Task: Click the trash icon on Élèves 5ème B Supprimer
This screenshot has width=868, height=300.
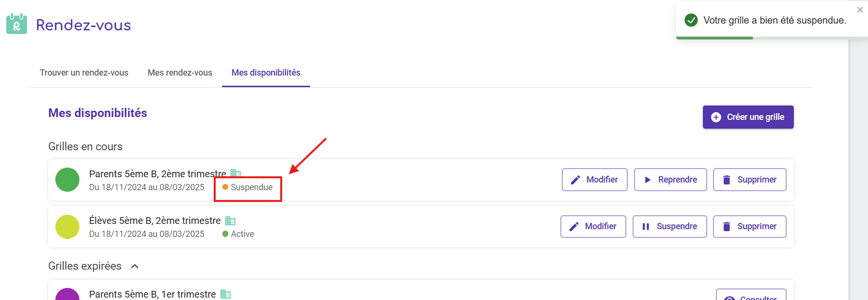Action: tap(726, 226)
